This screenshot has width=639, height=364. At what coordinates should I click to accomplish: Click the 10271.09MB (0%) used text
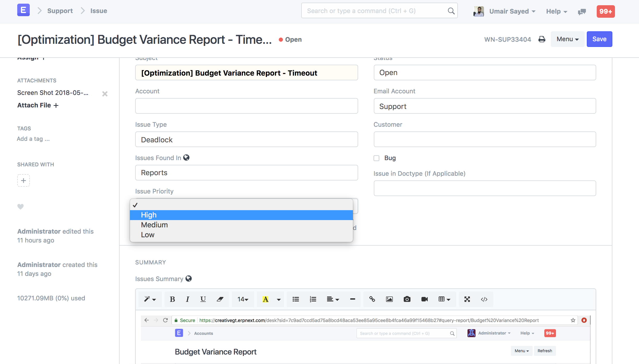tap(51, 298)
